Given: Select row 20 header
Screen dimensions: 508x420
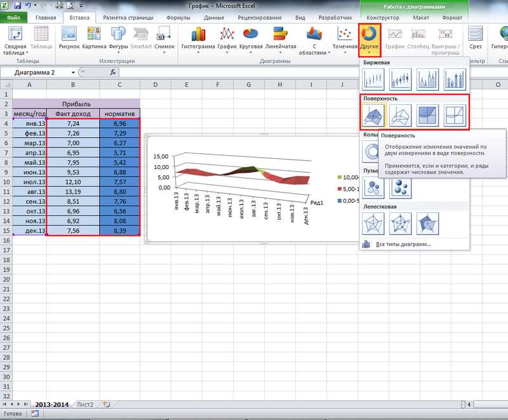Looking at the screenshot, I should point(6,280).
